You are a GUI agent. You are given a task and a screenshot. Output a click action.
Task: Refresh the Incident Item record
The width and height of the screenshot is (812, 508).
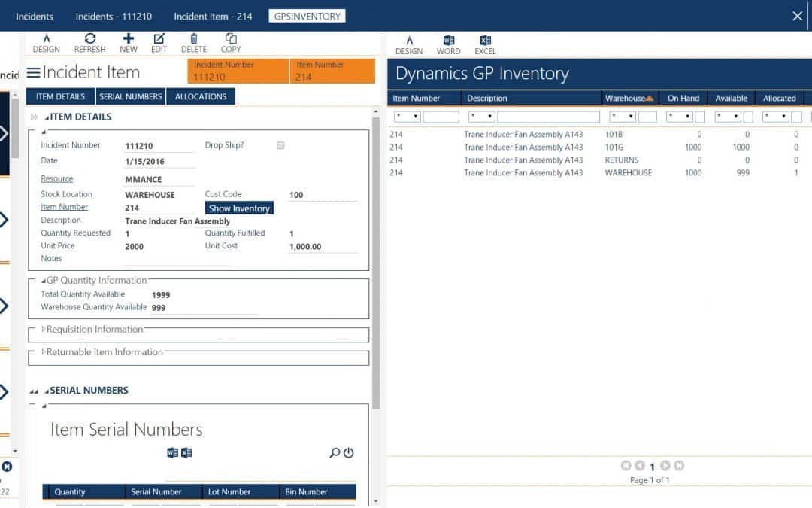click(89, 42)
